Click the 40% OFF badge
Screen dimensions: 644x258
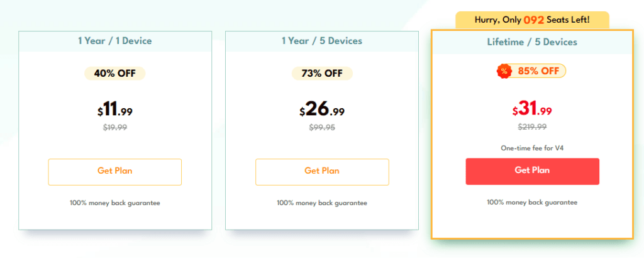click(114, 74)
